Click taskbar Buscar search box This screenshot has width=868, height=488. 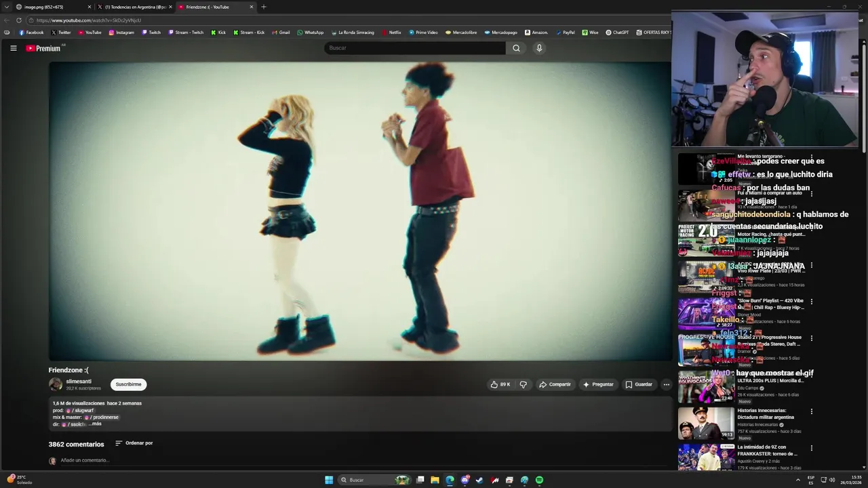pyautogui.click(x=374, y=480)
